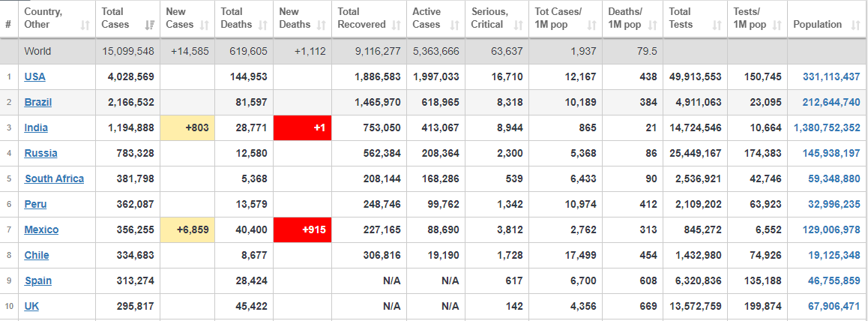Open Brazil population link 212,644,740
This screenshot has height=321, width=868.
point(831,103)
